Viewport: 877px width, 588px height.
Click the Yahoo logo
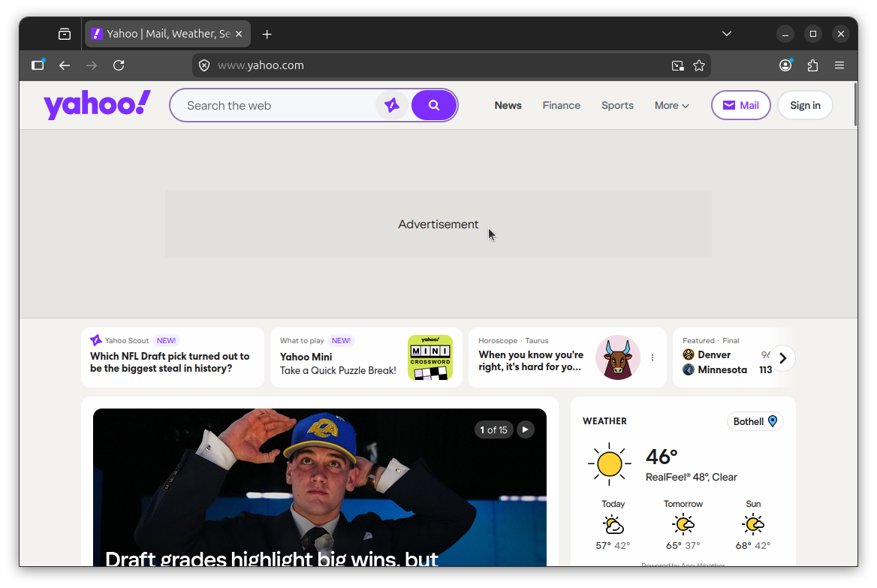pyautogui.click(x=97, y=105)
